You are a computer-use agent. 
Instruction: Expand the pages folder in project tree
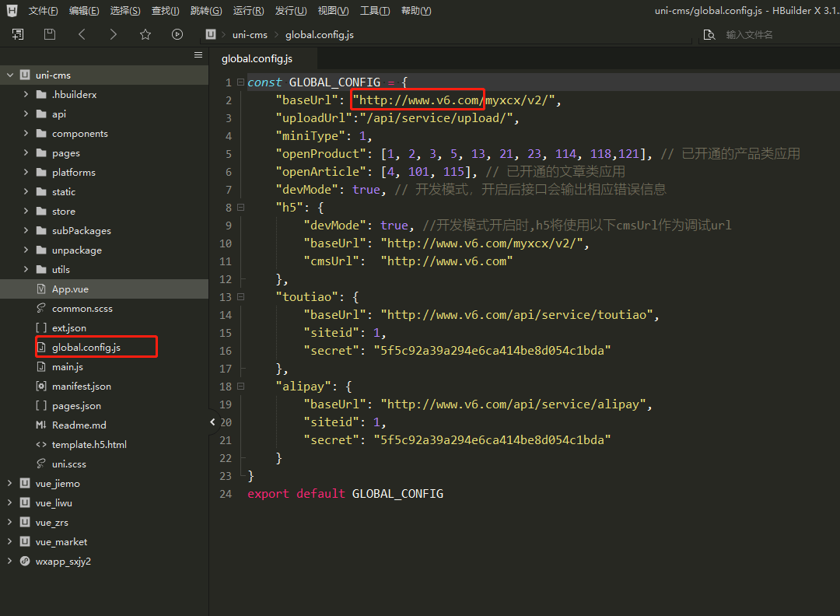click(26, 153)
